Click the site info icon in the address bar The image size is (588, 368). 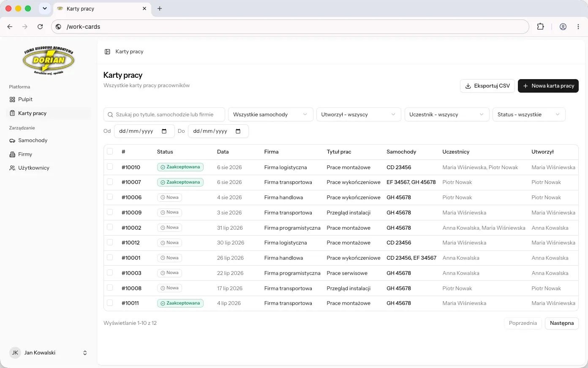(x=59, y=27)
